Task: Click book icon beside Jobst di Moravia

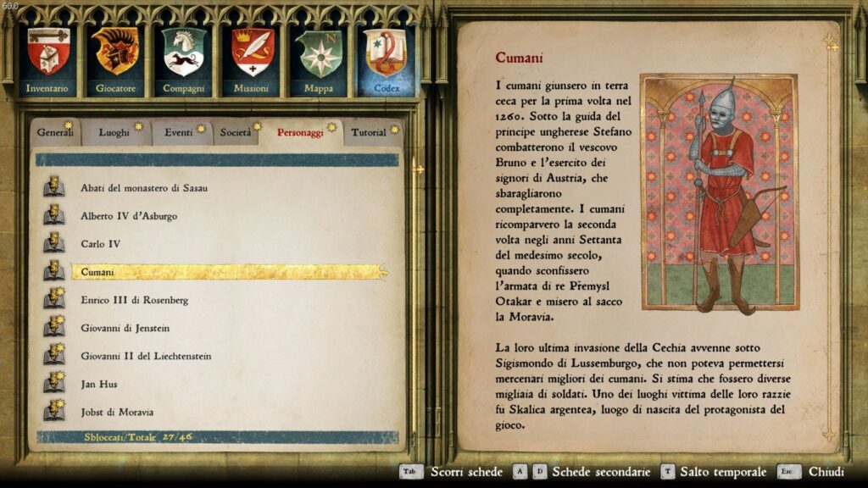Action: [54, 411]
